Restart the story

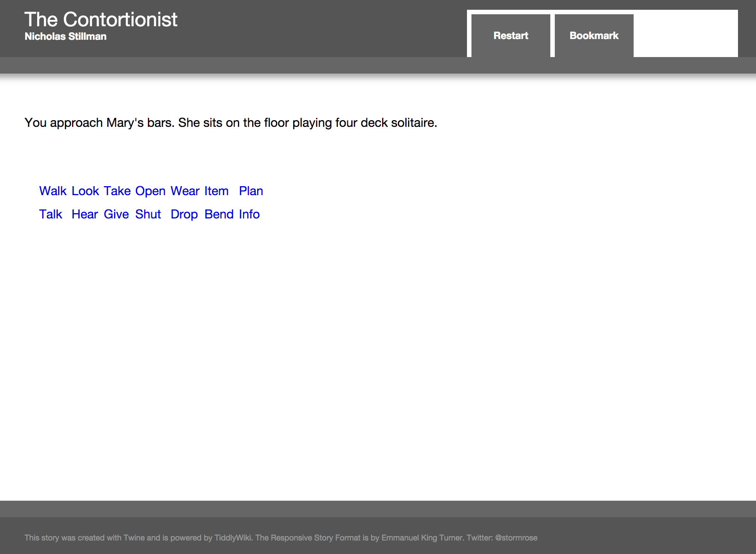(511, 36)
